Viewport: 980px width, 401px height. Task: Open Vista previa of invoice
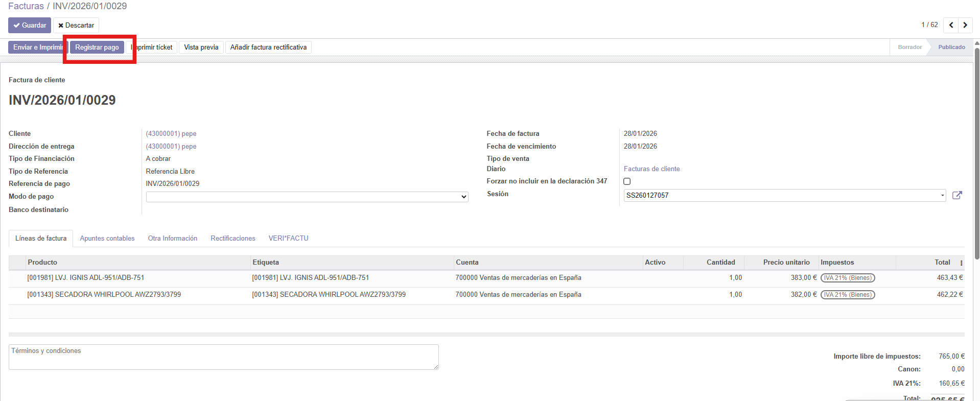point(201,47)
